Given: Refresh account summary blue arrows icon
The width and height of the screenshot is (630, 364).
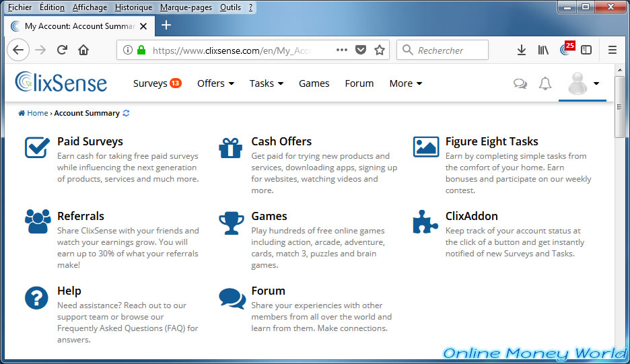Looking at the screenshot, I should point(126,113).
